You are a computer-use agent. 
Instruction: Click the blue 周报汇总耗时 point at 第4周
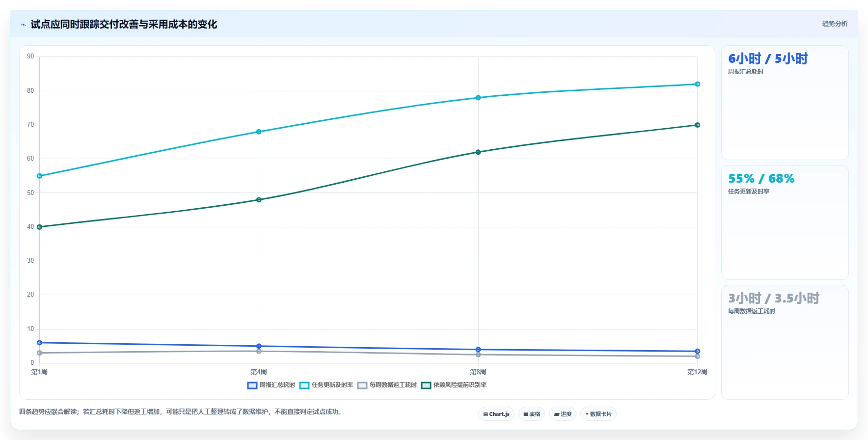(x=259, y=346)
